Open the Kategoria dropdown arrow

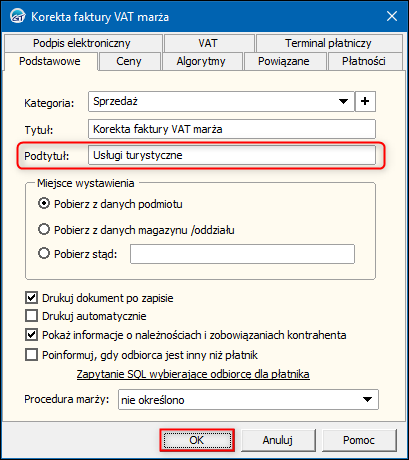point(343,101)
